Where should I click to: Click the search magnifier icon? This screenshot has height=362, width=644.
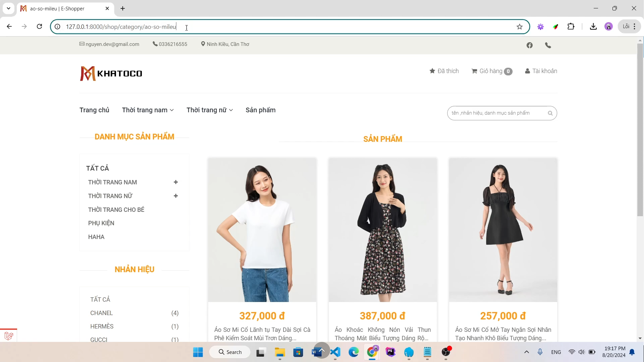tap(550, 113)
